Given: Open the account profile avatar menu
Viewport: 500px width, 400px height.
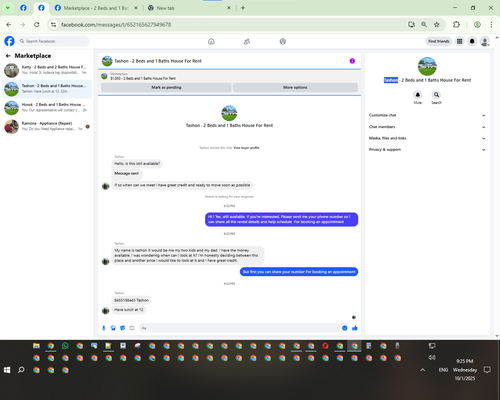Looking at the screenshot, I should tap(485, 41).
